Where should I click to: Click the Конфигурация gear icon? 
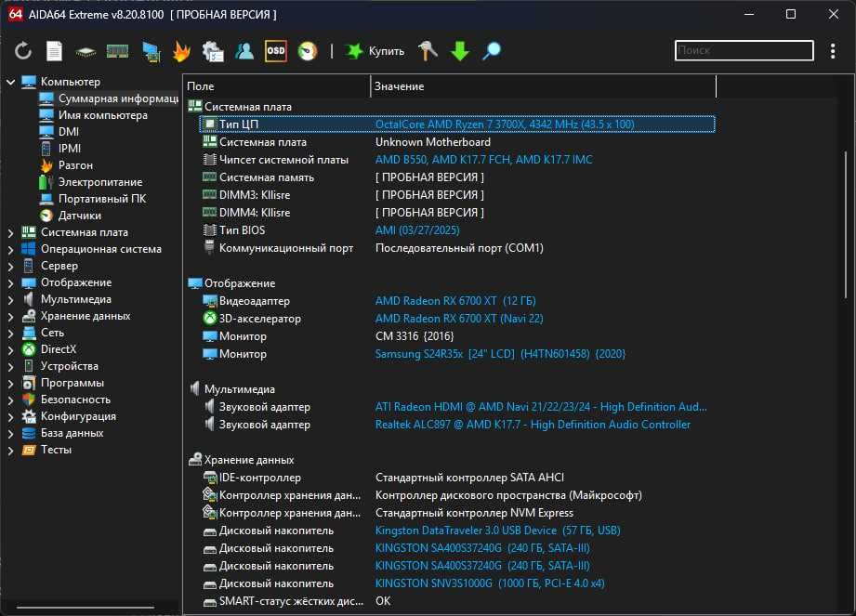(29, 416)
